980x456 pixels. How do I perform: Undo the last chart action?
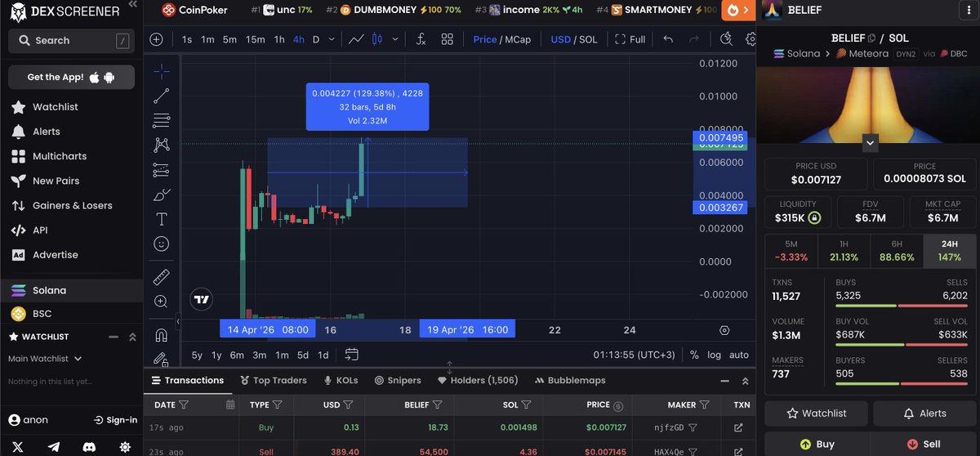[x=668, y=39]
